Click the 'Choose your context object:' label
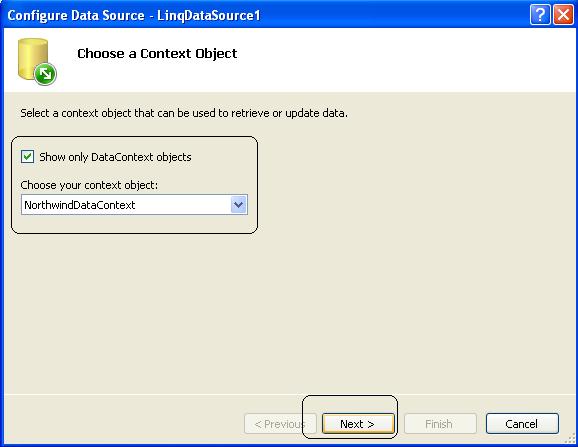578x447 pixels. [x=89, y=185]
